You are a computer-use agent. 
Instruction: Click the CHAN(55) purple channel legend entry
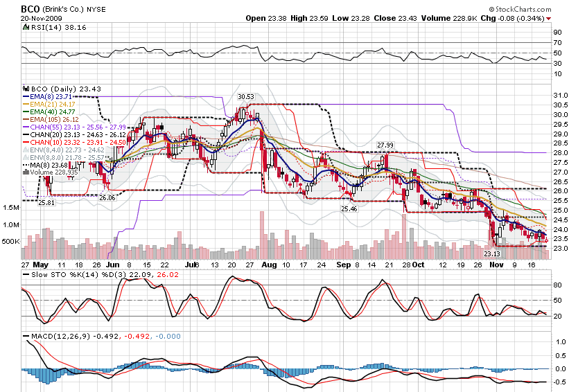pyautogui.click(x=74, y=127)
